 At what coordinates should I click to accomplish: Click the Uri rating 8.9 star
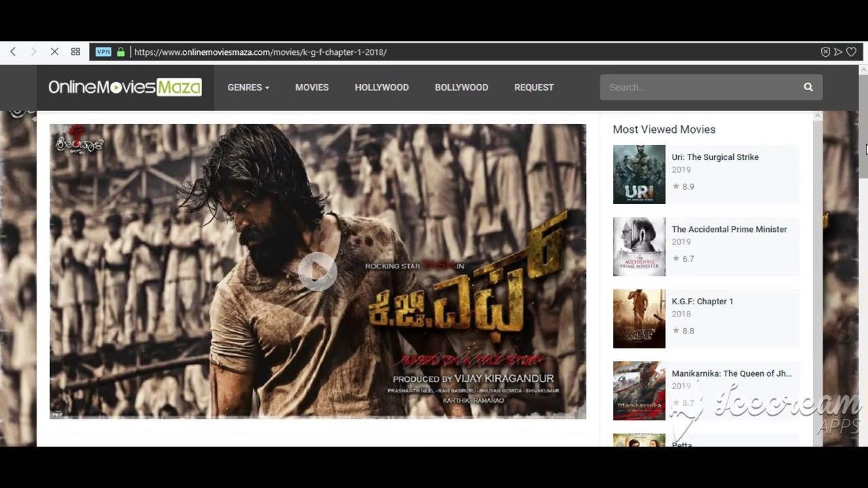[675, 186]
